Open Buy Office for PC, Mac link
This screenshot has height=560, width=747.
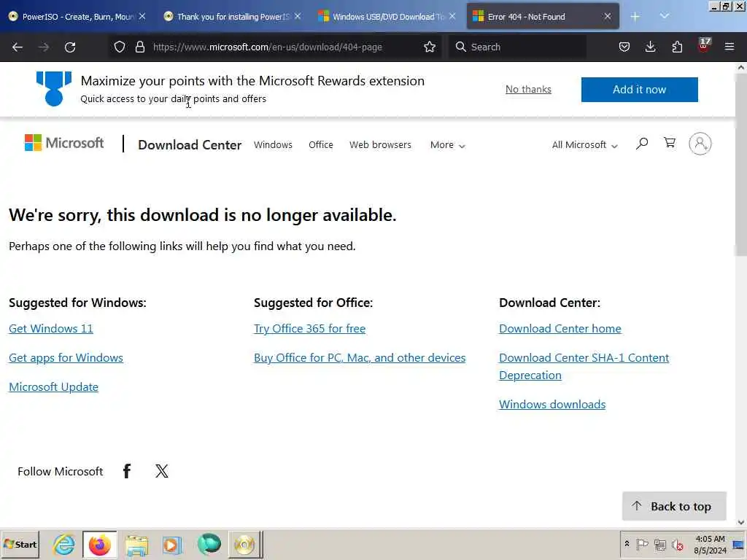tap(360, 357)
